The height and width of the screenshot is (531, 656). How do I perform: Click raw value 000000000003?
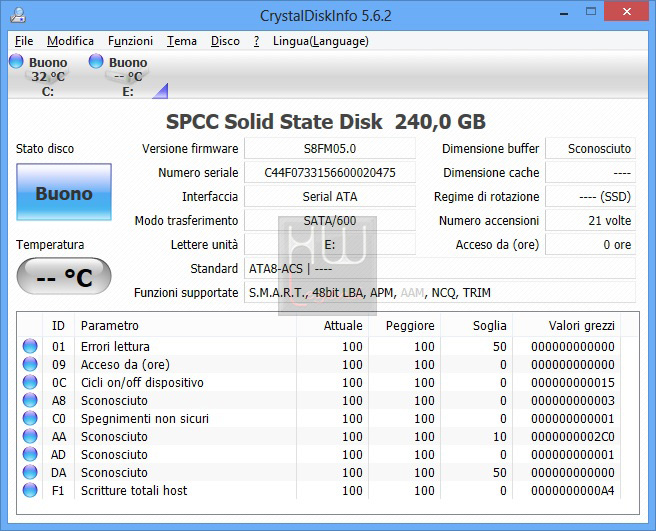pos(573,400)
